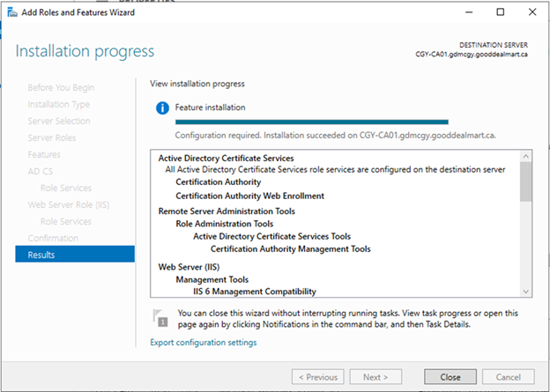Maximize the wizard window

pyautogui.click(x=501, y=12)
